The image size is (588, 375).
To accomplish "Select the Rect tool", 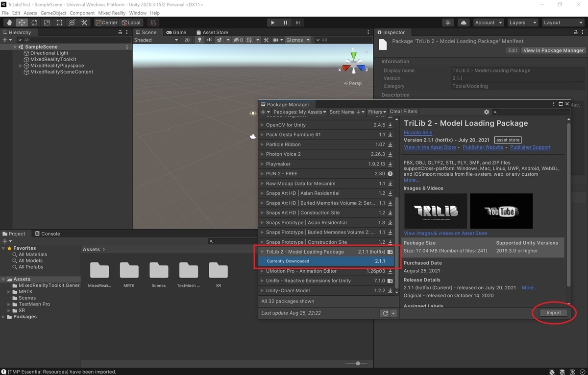I will tap(59, 23).
